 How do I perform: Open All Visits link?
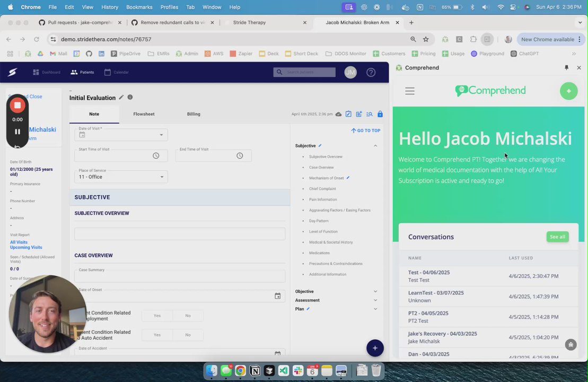(19, 242)
